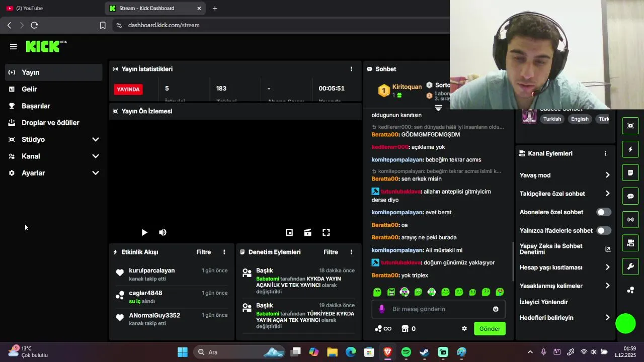Open Hesap yaşı kısıtlaması settings
Image resolution: width=644 pixels, height=362 pixels.
click(565, 267)
